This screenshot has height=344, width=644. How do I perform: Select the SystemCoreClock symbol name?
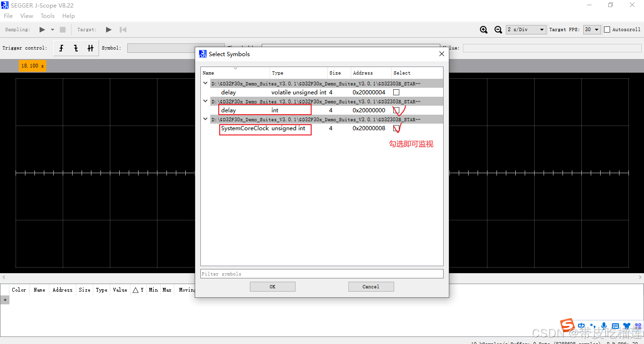[x=245, y=128]
